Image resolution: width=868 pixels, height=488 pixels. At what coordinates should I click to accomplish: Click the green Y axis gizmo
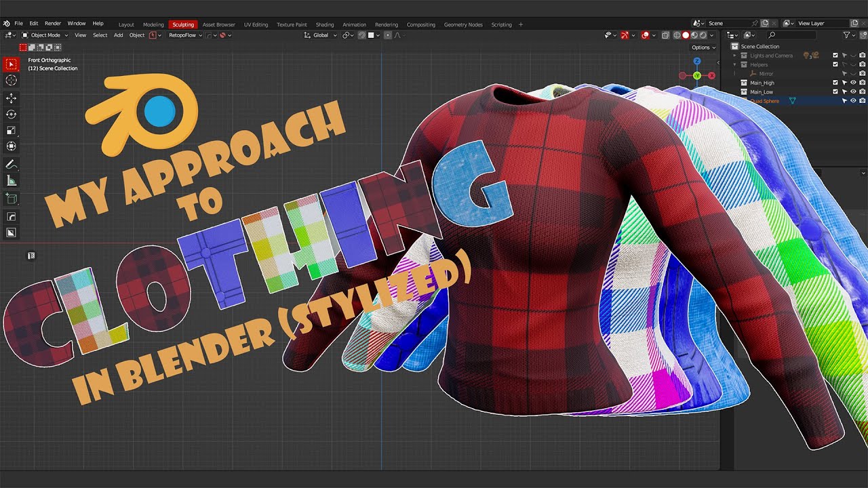coord(697,75)
